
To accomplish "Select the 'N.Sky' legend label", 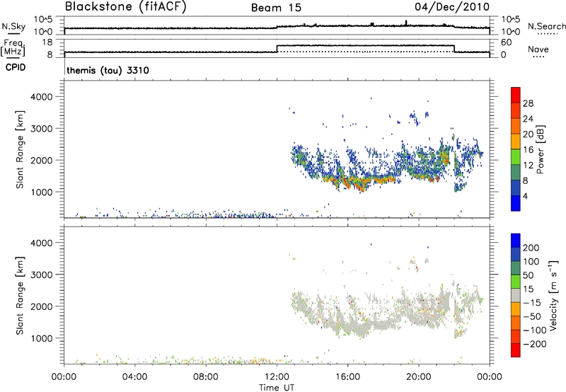I will coord(13,26).
